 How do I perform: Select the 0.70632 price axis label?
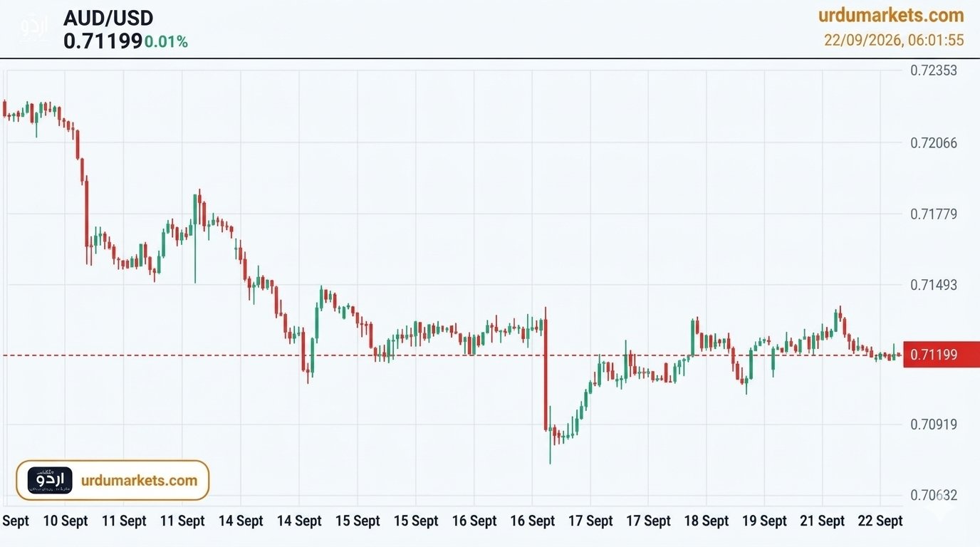pyautogui.click(x=934, y=495)
